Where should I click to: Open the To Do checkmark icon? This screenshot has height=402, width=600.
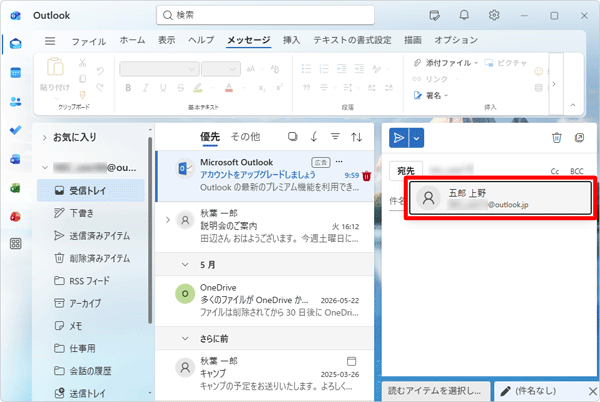click(x=15, y=130)
